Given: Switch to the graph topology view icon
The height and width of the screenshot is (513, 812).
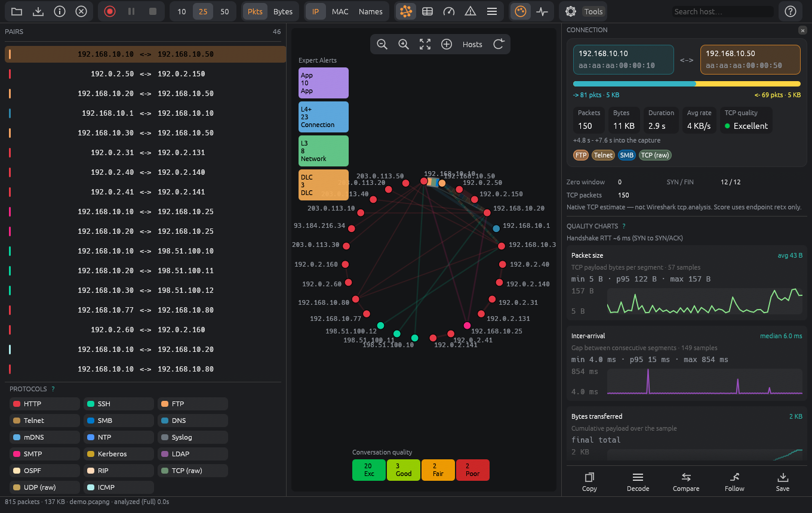Looking at the screenshot, I should [406, 11].
